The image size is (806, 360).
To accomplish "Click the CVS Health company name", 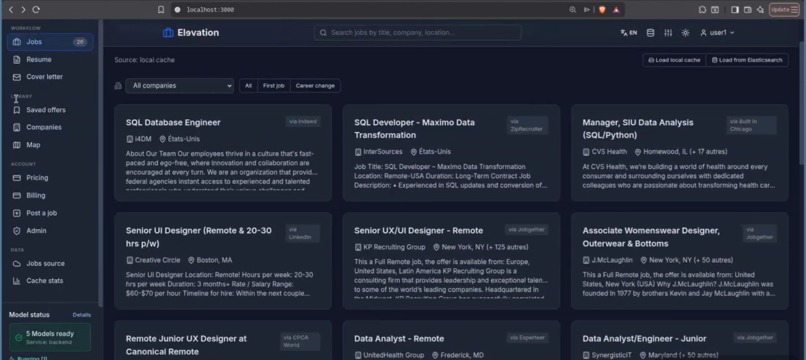I will coord(609,152).
